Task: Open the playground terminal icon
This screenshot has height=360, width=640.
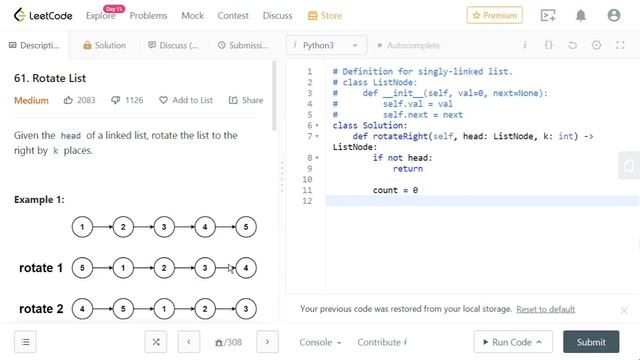Action: (548, 16)
